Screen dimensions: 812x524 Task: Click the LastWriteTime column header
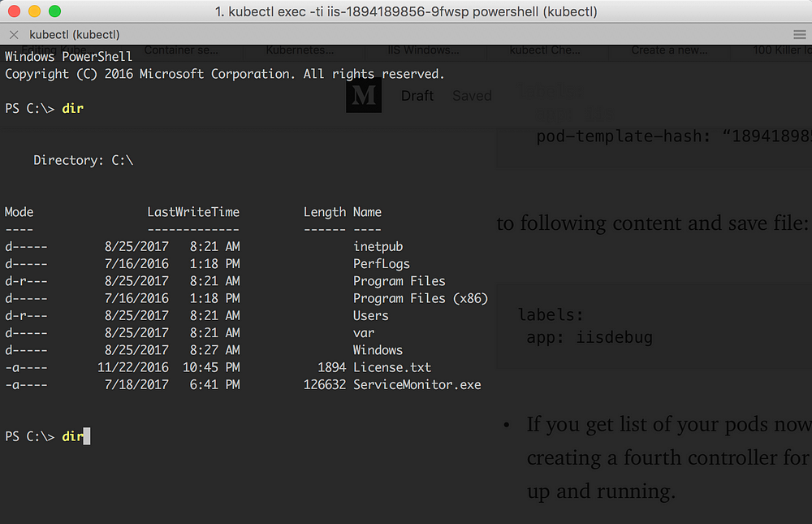(193, 212)
